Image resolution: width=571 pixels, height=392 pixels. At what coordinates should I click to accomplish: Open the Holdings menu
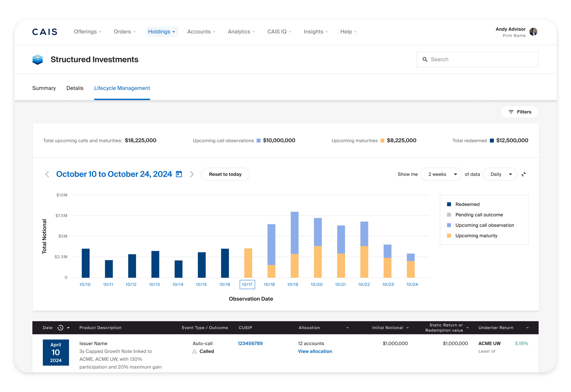point(162,32)
